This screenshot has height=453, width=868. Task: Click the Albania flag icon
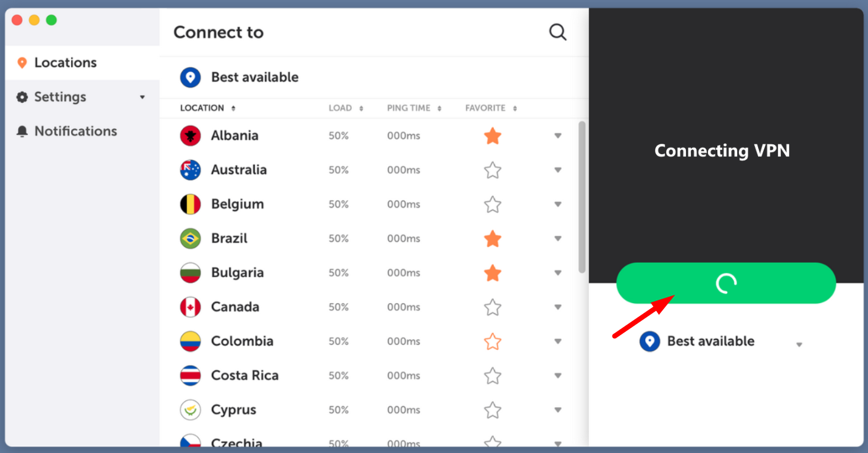coord(190,136)
